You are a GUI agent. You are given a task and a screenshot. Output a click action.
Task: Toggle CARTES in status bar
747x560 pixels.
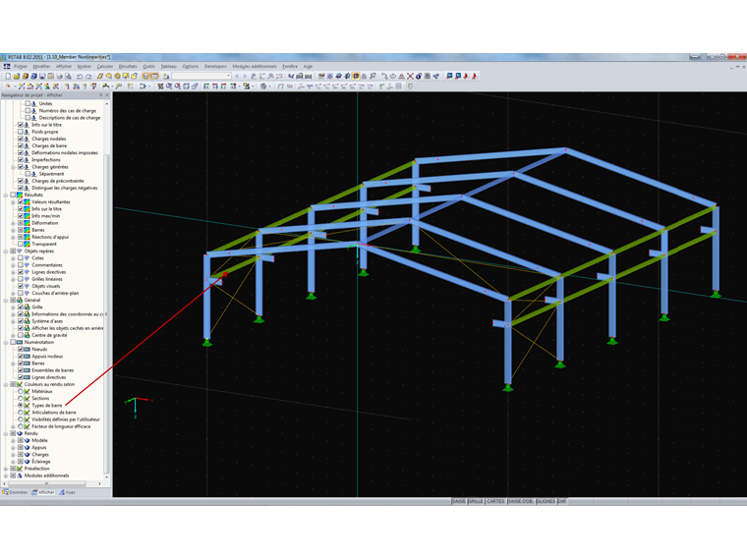point(495,501)
